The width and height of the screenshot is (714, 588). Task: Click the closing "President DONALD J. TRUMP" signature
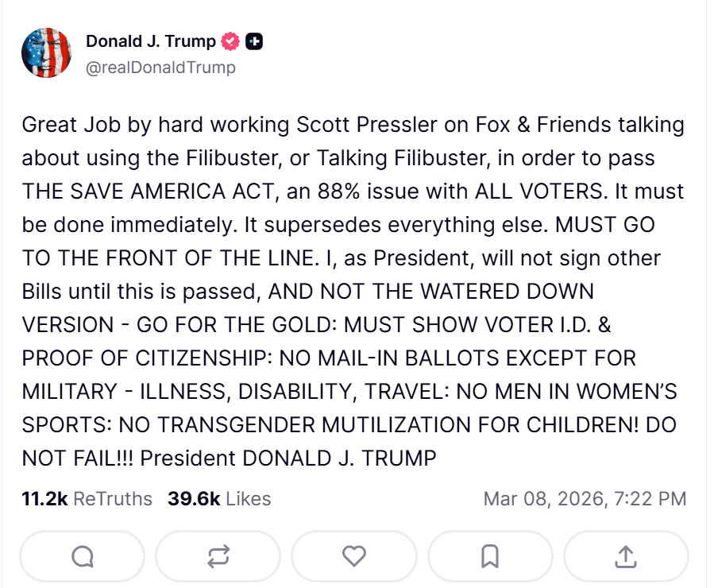[x=291, y=458]
